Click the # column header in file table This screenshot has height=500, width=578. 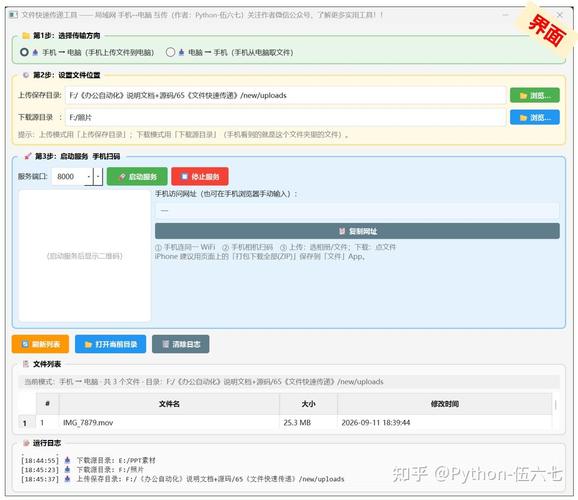[47, 404]
